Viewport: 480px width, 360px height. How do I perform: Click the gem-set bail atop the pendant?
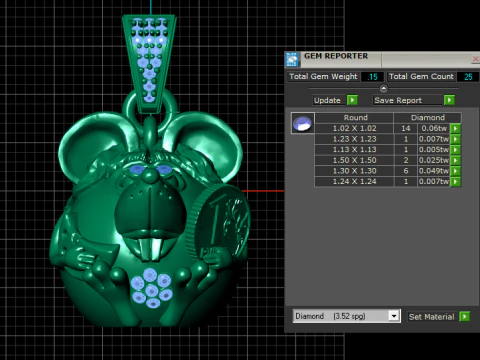[x=149, y=63]
